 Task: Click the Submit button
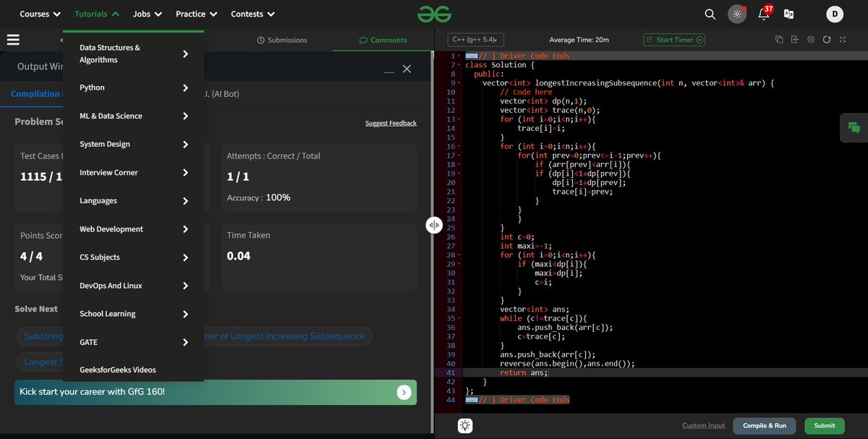[824, 426]
